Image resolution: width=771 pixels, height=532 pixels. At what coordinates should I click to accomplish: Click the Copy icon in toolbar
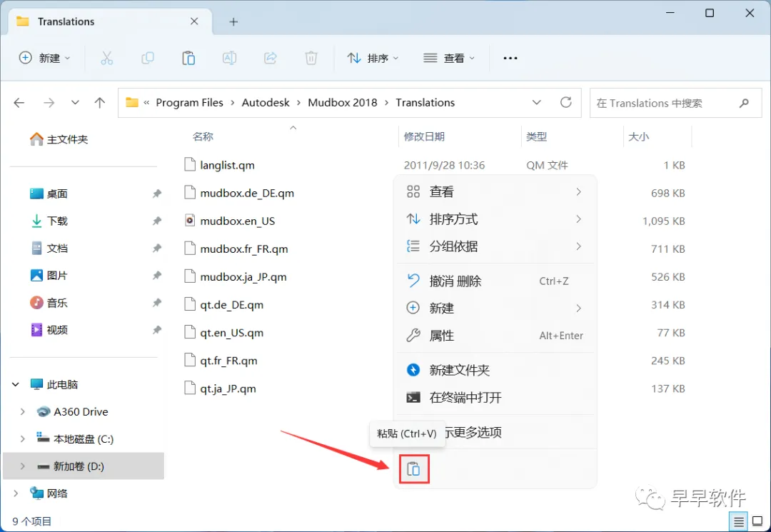[x=148, y=58]
